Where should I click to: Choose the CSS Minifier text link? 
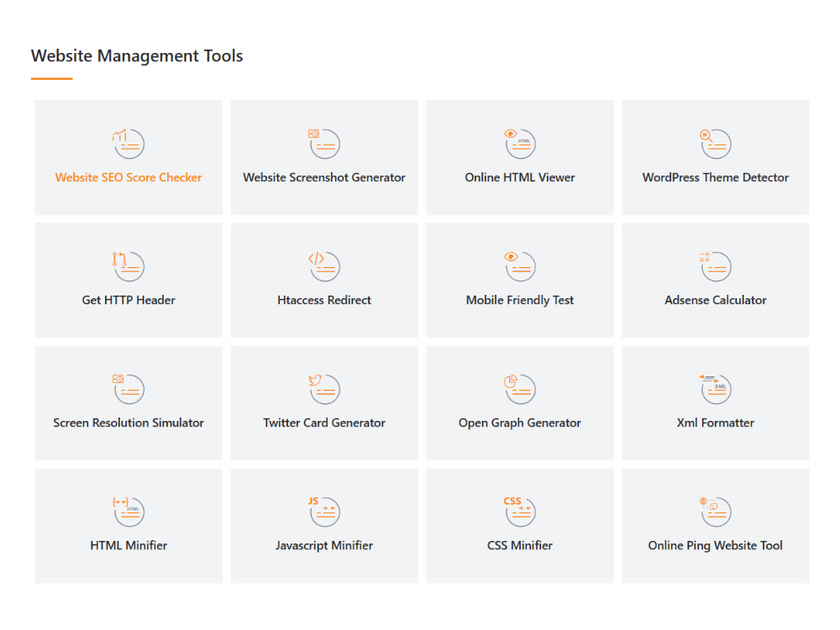520,545
